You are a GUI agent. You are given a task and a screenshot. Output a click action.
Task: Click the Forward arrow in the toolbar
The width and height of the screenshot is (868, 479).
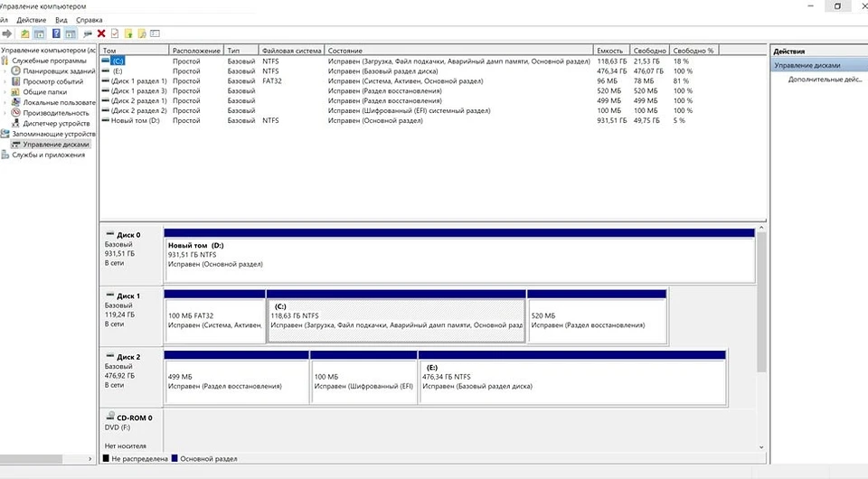[x=7, y=33]
